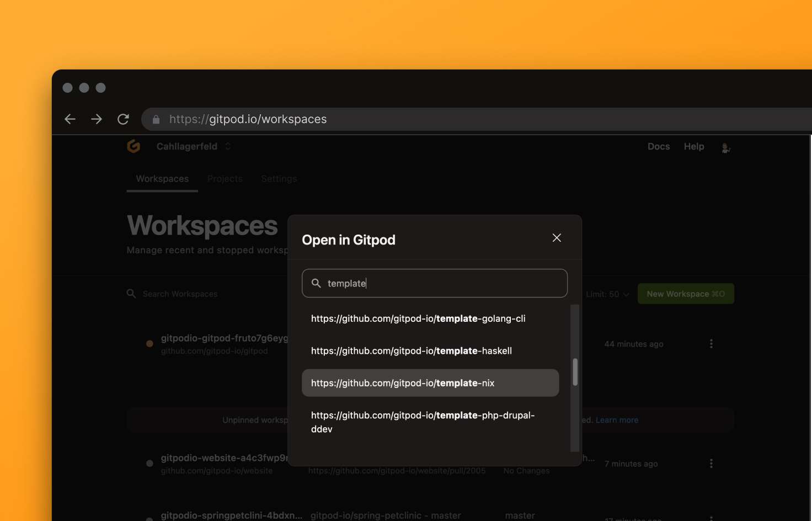The image size is (812, 521).
Task: Click the browser back arrow
Action: pos(70,119)
